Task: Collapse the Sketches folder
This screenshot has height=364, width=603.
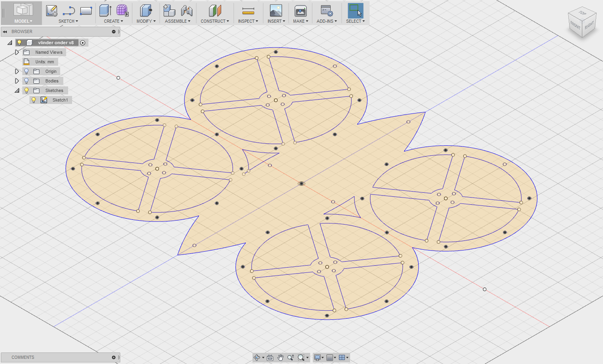Action: (17, 90)
